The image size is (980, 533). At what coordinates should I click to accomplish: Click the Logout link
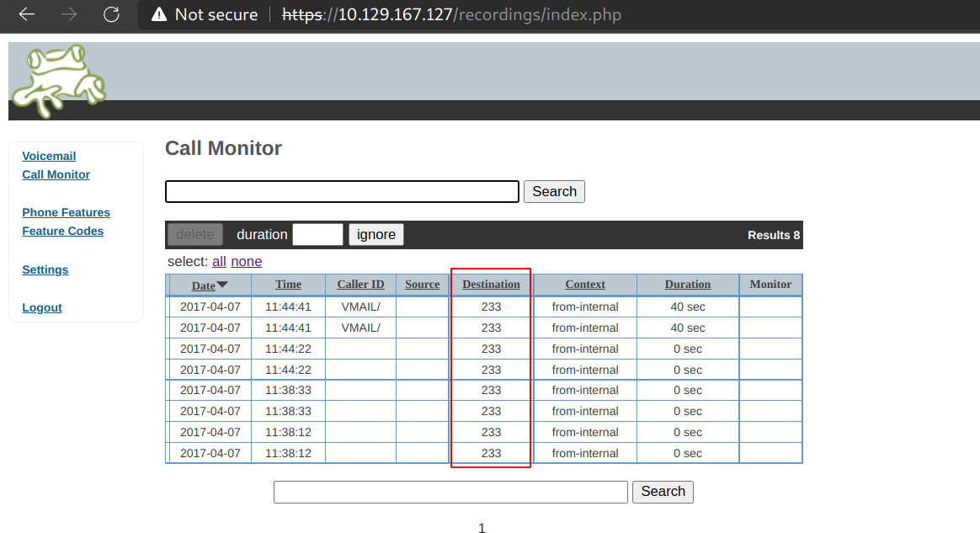click(41, 307)
